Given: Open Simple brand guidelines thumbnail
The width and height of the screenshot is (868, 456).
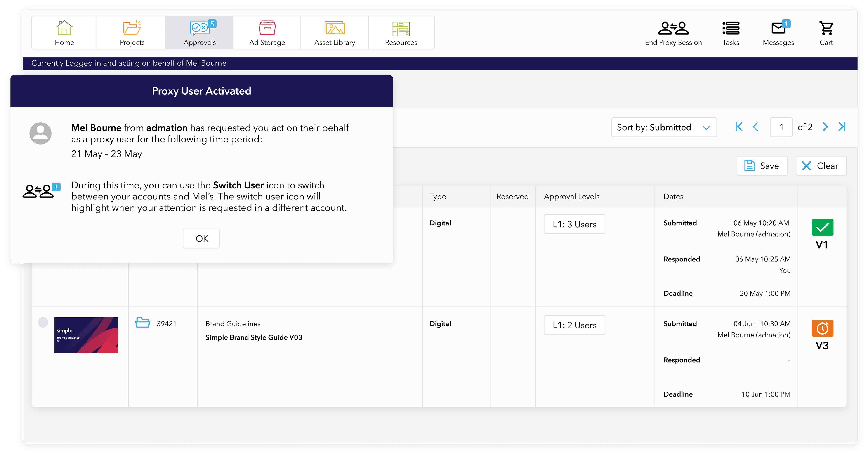Looking at the screenshot, I should (x=86, y=335).
